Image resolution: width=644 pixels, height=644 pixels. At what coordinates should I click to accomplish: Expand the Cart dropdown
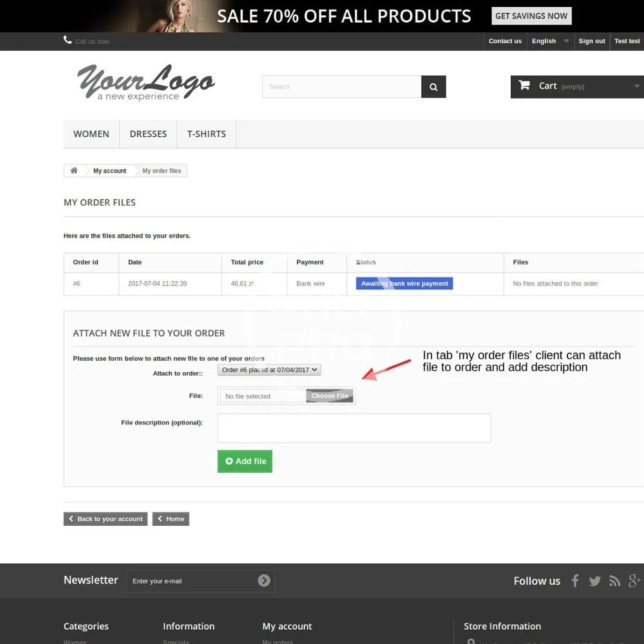pos(577,86)
